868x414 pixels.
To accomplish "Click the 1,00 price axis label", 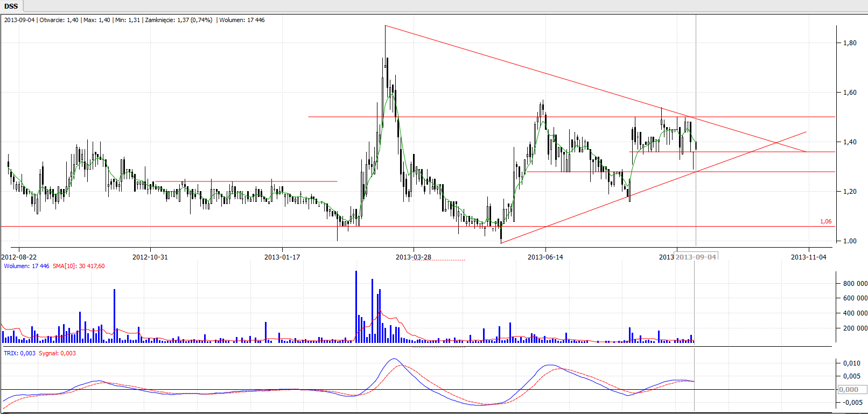I will tap(850, 241).
